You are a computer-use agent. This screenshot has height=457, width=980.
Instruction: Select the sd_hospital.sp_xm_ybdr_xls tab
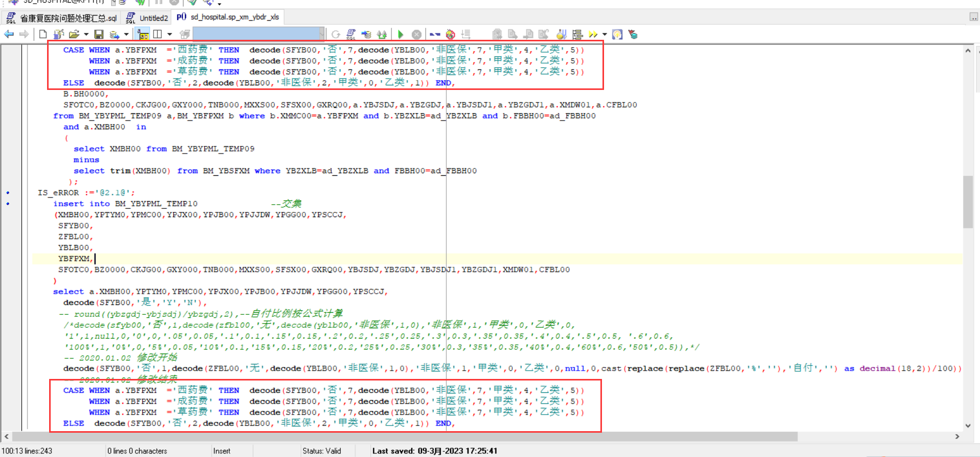pyautogui.click(x=228, y=17)
